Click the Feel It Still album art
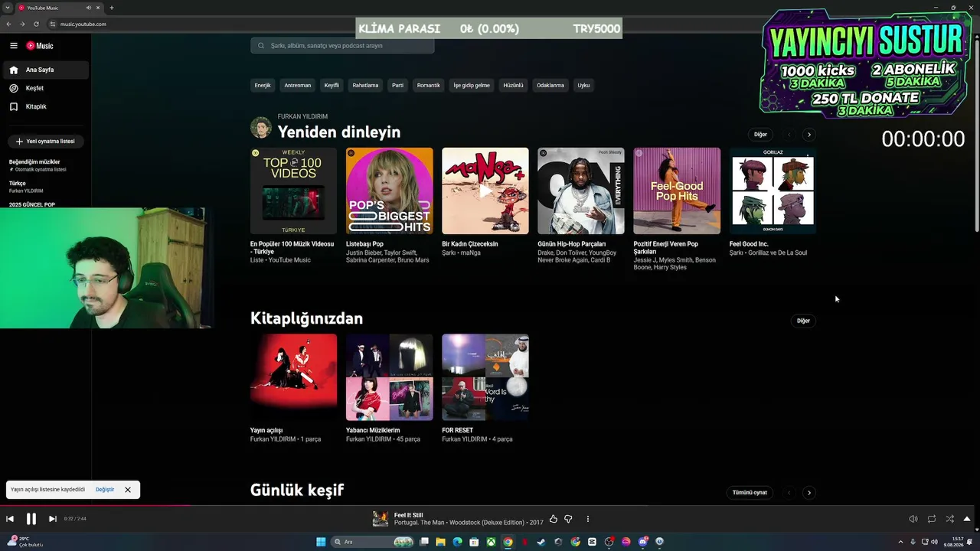Screen dimensions: 980x551 pyautogui.click(x=381, y=519)
